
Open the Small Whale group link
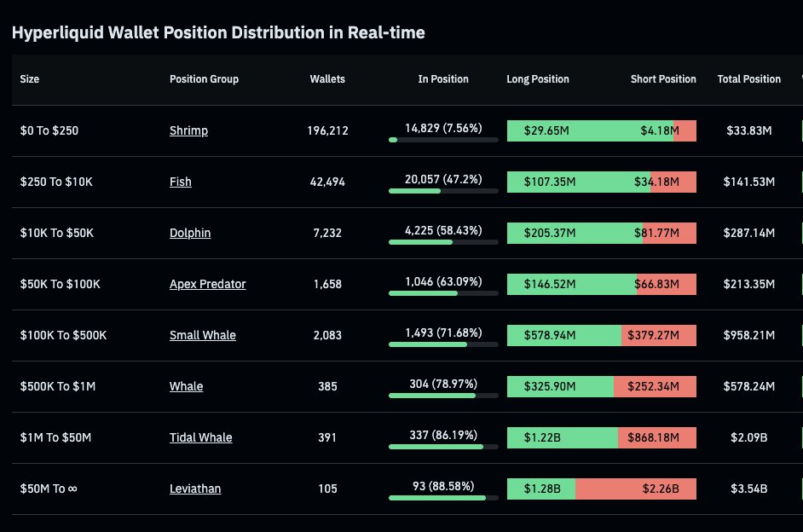pos(203,335)
